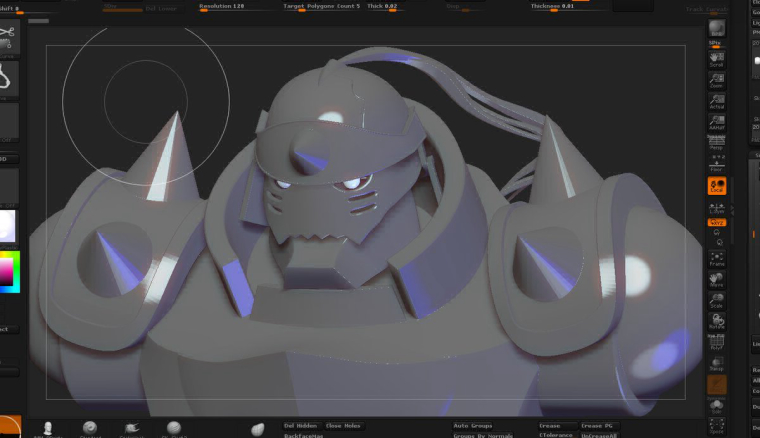The width and height of the screenshot is (760, 438).
Task: Select the Zoom canvas icon
Action: tap(716, 80)
